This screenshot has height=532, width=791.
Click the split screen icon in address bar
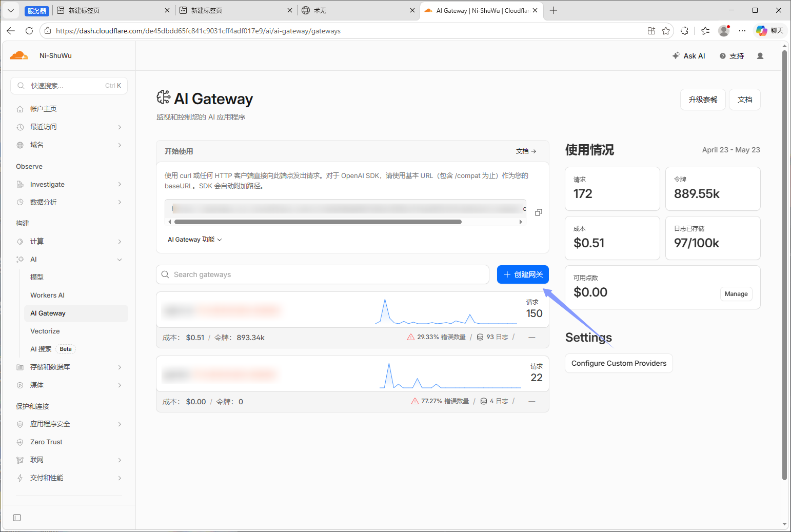651,31
